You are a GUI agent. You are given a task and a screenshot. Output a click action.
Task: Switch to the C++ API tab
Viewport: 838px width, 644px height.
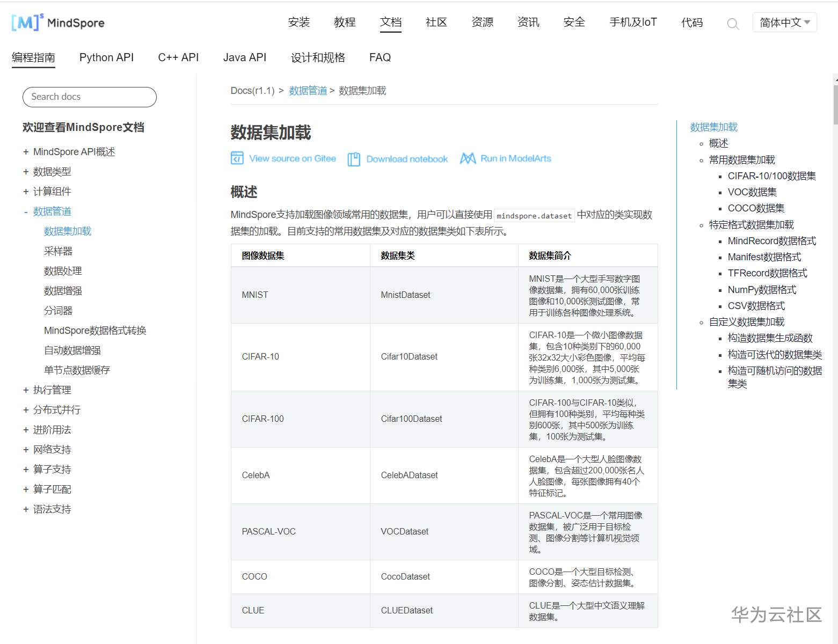click(178, 57)
